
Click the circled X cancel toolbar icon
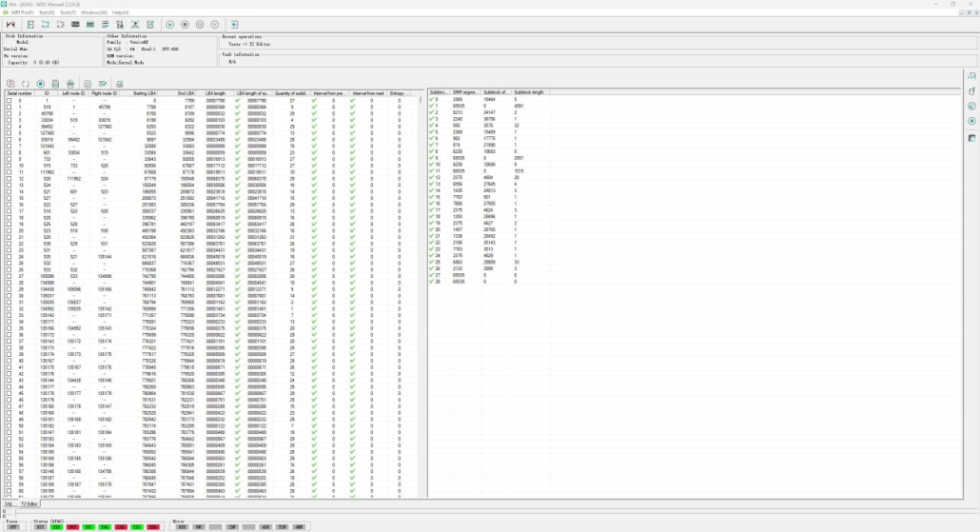click(215, 24)
